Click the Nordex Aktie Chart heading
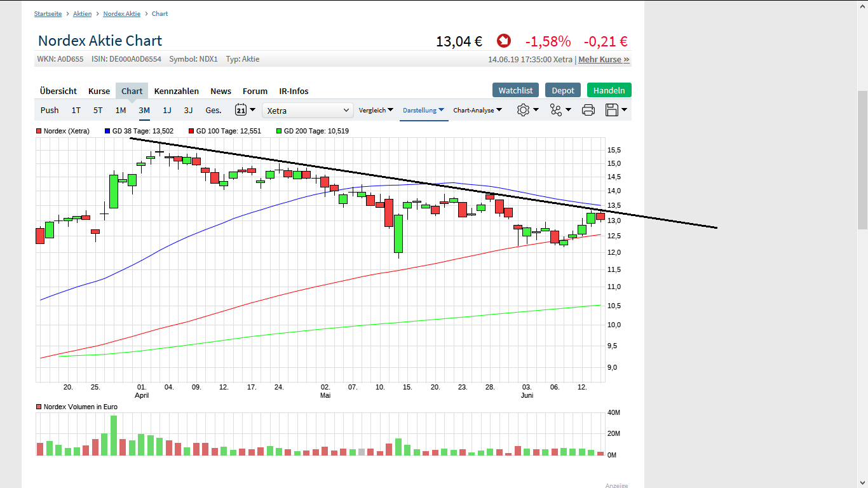Image resolution: width=868 pixels, height=488 pixels. click(100, 41)
